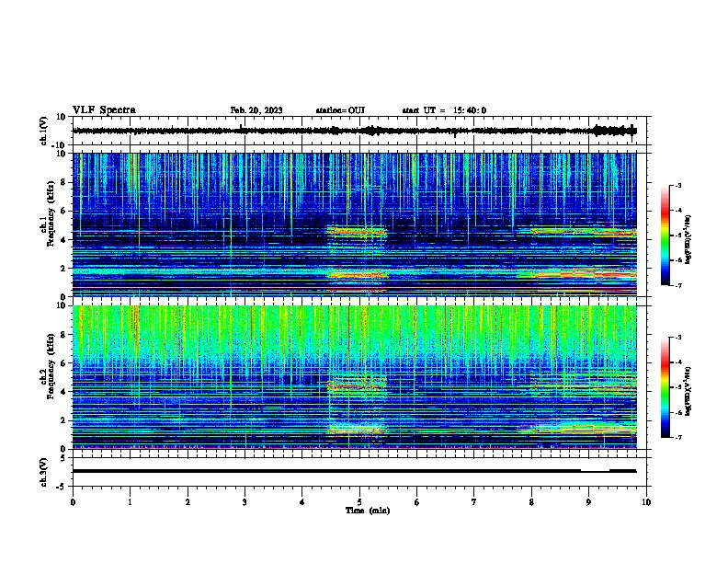728x563 pixels.
Task: Click the "Time (min)" x-axis label
Action: pyautogui.click(x=368, y=511)
